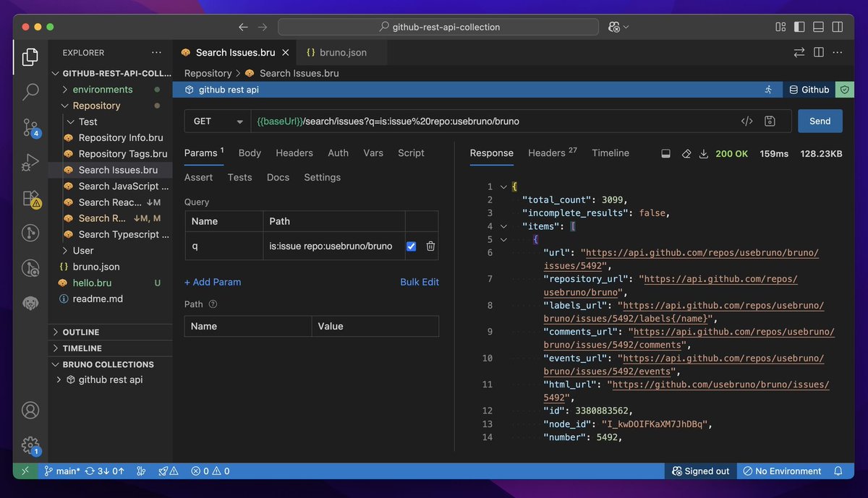Viewport: 868px width, 498px height.
Task: Toggle the secondary side bar
Action: pyautogui.click(x=838, y=27)
